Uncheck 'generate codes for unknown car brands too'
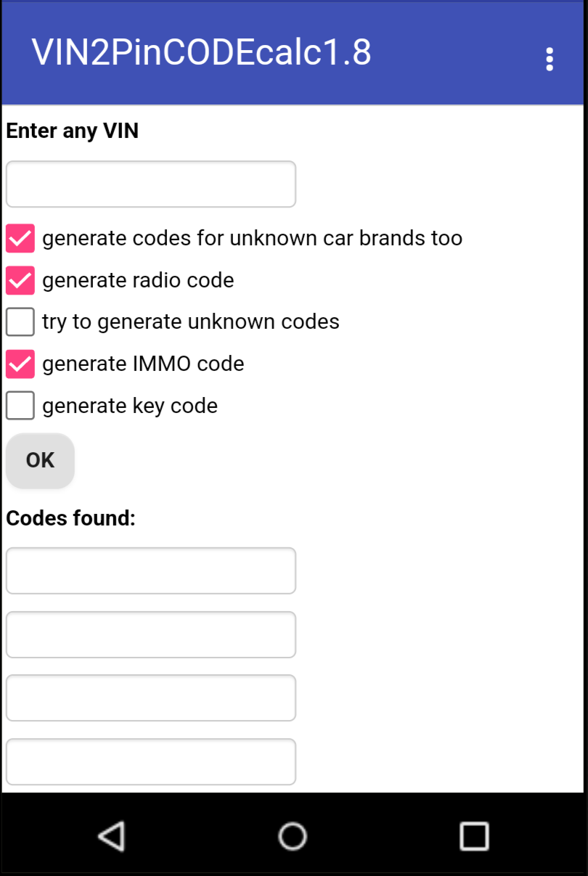 tap(20, 238)
